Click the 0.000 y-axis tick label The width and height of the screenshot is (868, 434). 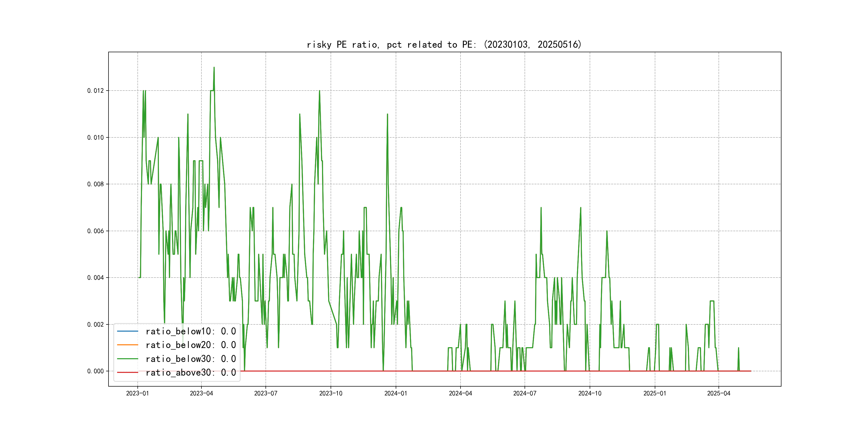[95, 371]
